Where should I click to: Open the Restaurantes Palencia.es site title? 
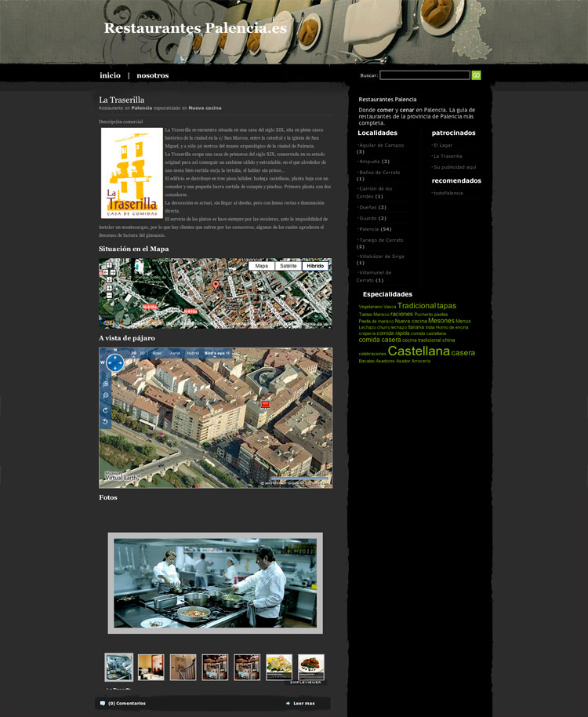[195, 28]
